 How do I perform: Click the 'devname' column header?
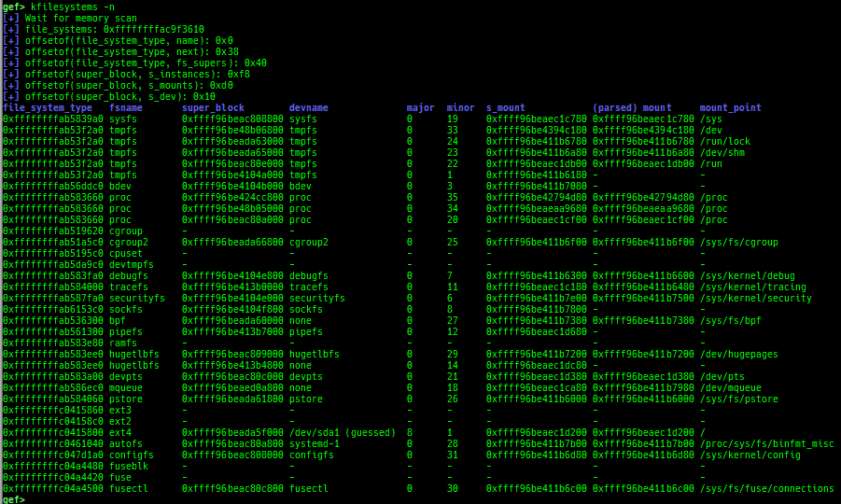pyautogui.click(x=308, y=107)
